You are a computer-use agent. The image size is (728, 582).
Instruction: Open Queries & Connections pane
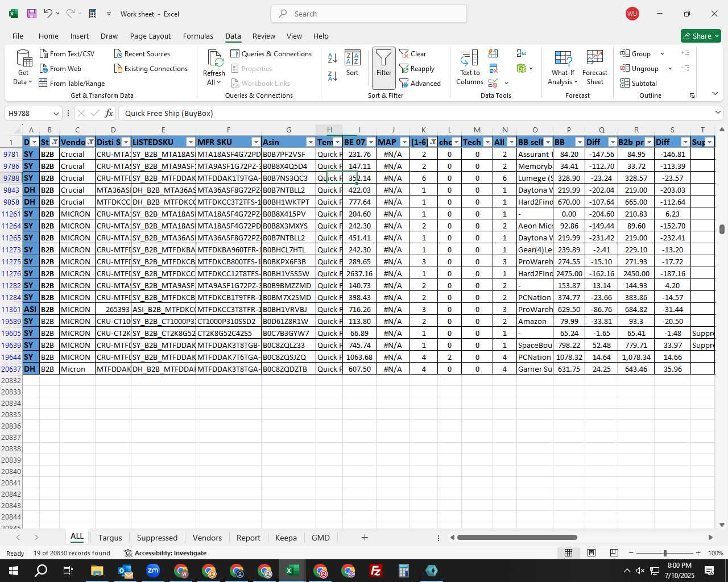pyautogui.click(x=271, y=53)
